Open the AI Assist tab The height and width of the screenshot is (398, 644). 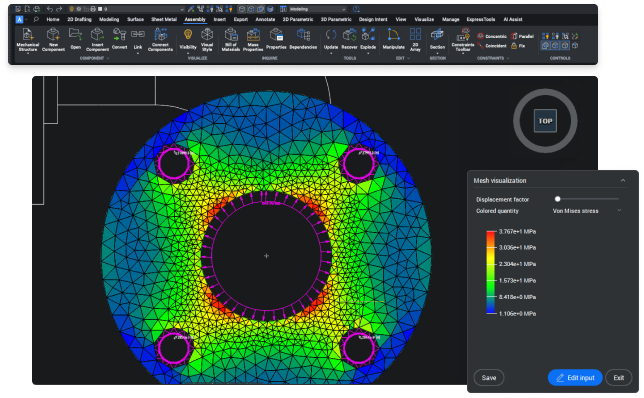(513, 19)
